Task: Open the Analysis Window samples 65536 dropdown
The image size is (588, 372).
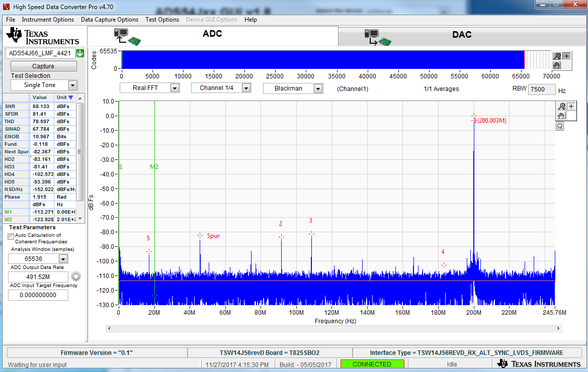Action: click(63, 259)
